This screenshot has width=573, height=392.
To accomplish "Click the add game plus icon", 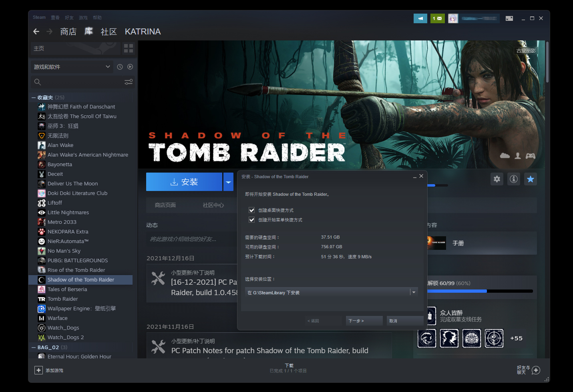I will click(38, 370).
